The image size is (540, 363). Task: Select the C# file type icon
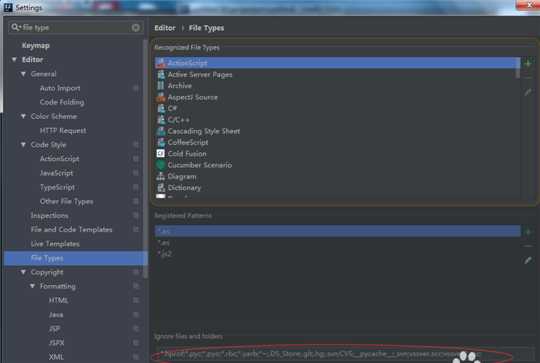coord(161,108)
